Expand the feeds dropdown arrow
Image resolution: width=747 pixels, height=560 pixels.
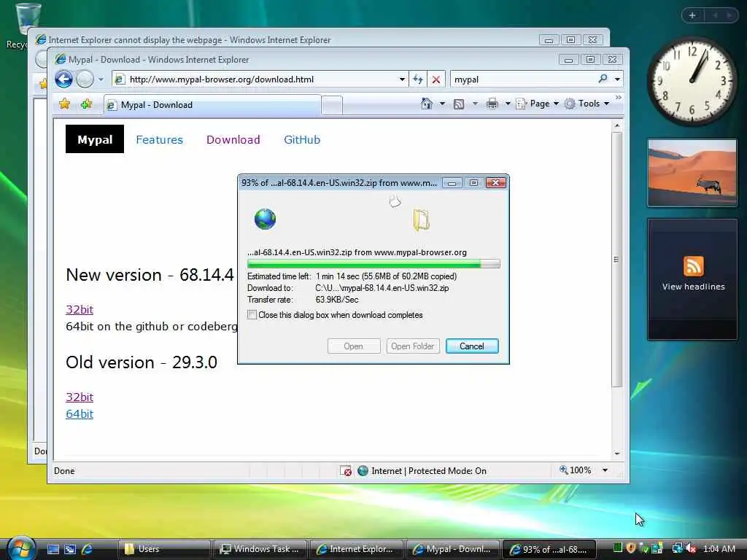[475, 104]
